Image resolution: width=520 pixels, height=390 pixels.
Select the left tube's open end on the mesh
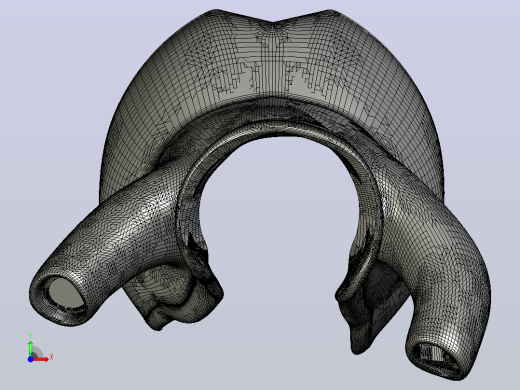coord(67,293)
